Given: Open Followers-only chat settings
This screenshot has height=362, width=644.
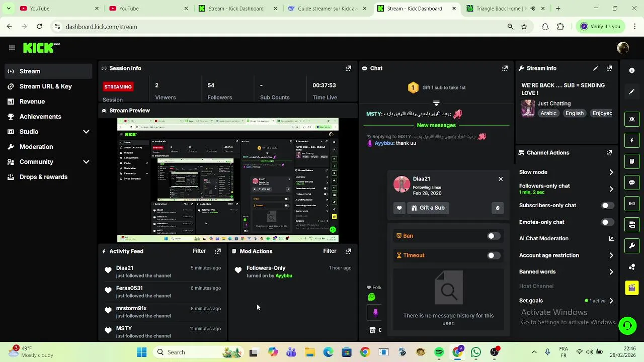Looking at the screenshot, I should click(567, 189).
